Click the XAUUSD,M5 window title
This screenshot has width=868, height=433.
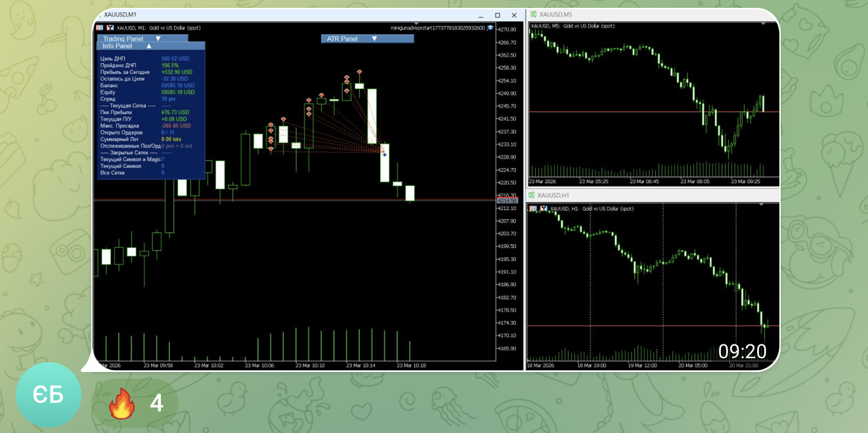(x=555, y=14)
